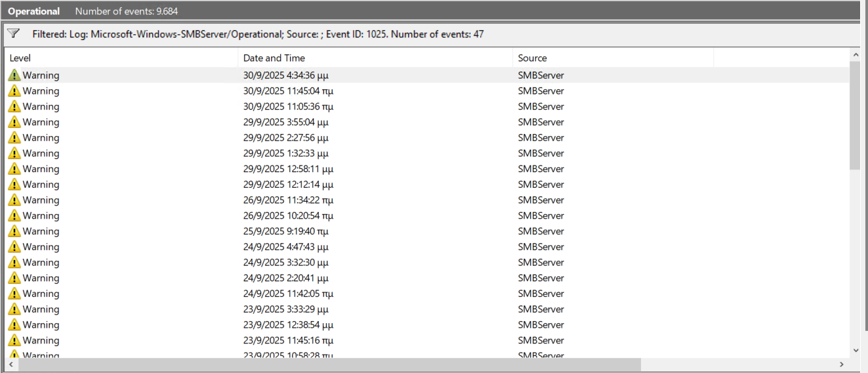Select the date 24/9/2025 2:20:41 μμ

click(286, 278)
